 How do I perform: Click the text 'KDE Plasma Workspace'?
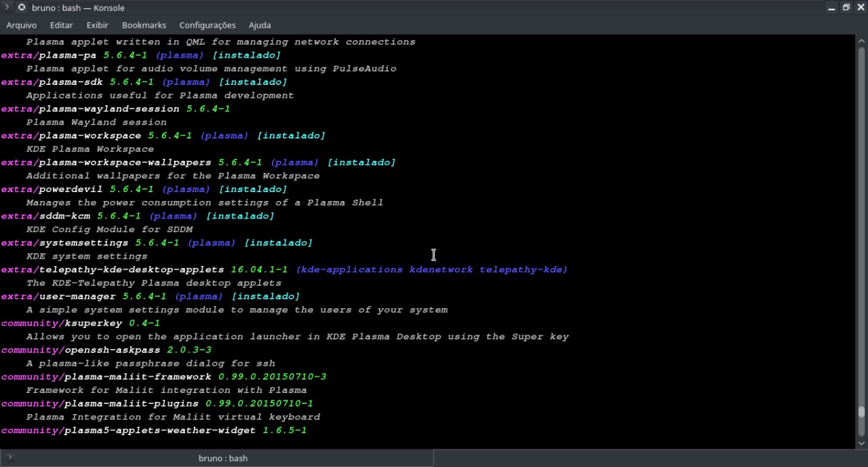[90, 149]
